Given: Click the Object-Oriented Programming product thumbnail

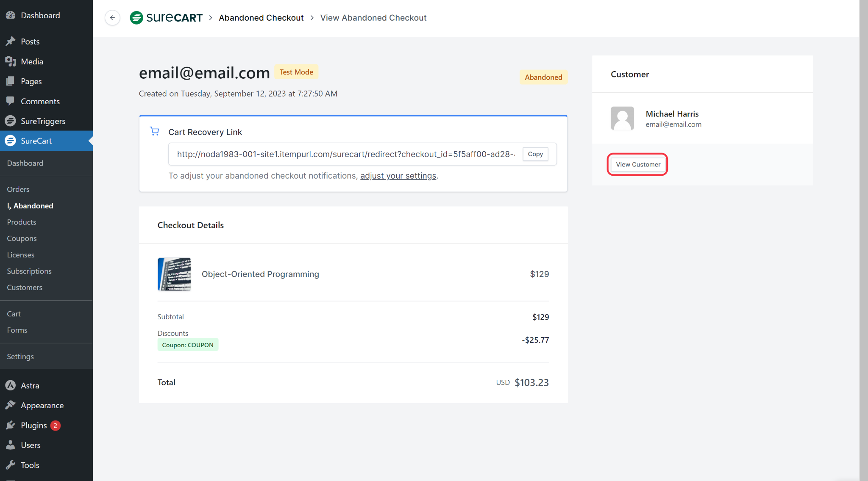Looking at the screenshot, I should [174, 274].
